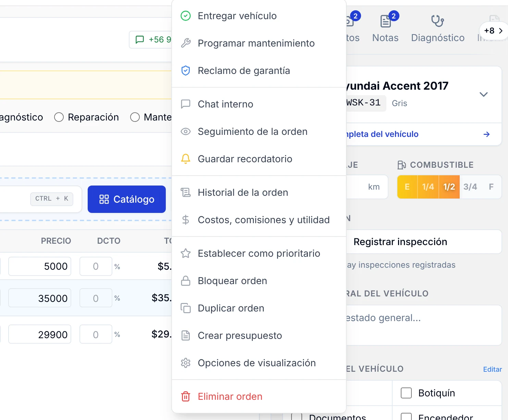Click the Editar link
The image size is (508, 420).
(x=492, y=369)
